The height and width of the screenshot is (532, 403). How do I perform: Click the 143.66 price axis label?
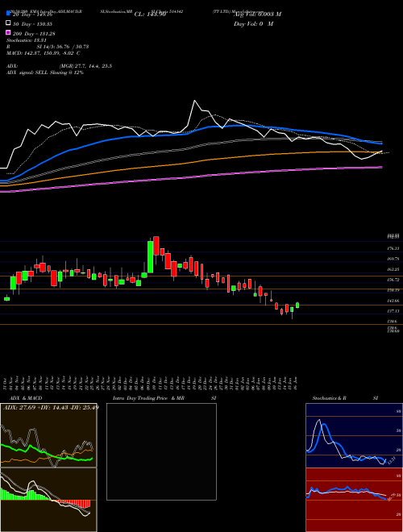[393, 301]
